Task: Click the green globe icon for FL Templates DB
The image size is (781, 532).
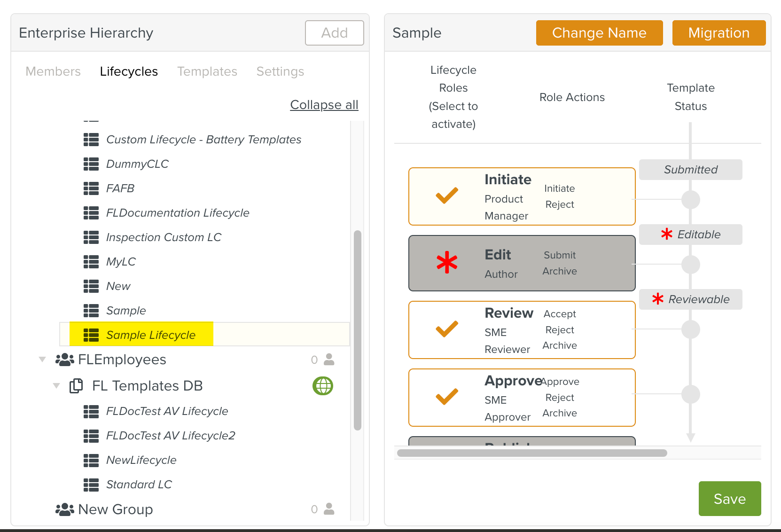Action: (323, 386)
